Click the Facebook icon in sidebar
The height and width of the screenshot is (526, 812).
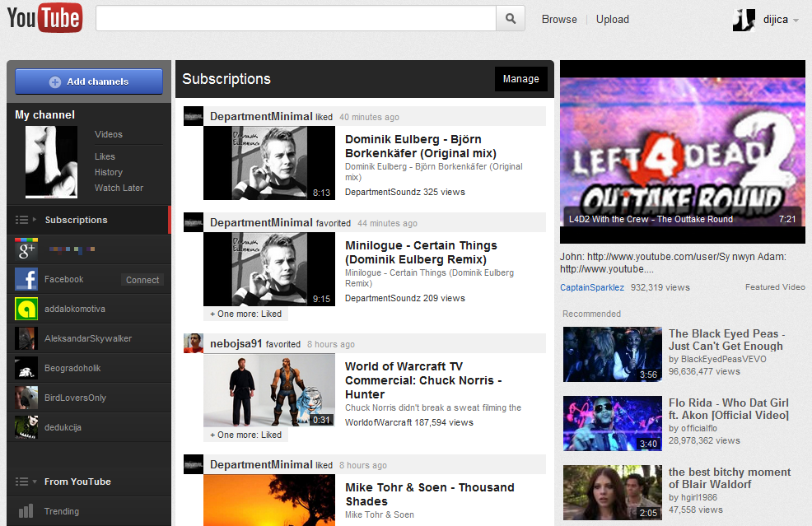26,279
